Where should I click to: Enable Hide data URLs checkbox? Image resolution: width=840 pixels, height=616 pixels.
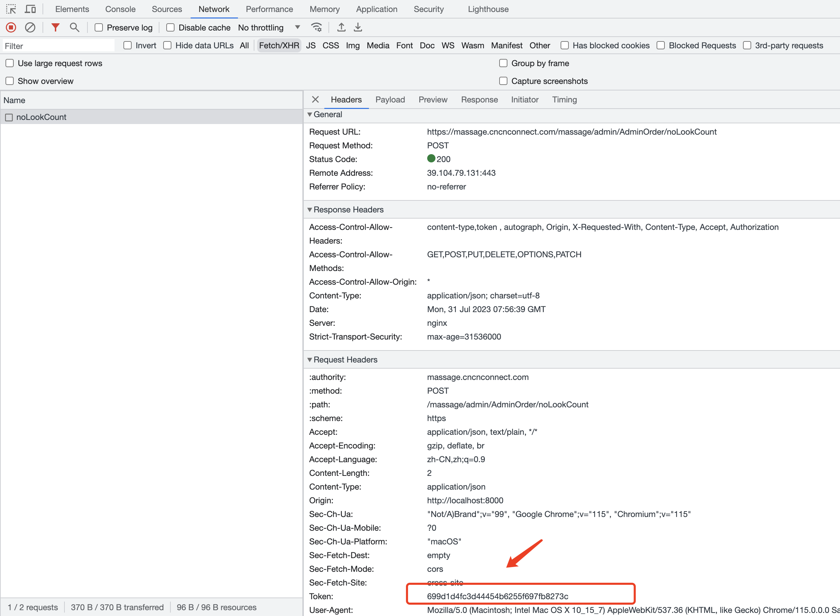pos(168,46)
